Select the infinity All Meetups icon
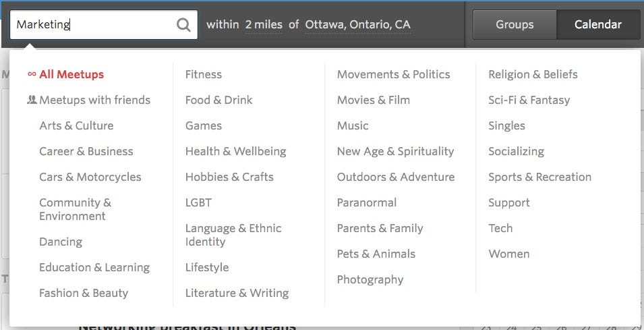This screenshot has width=644, height=330. 32,74
